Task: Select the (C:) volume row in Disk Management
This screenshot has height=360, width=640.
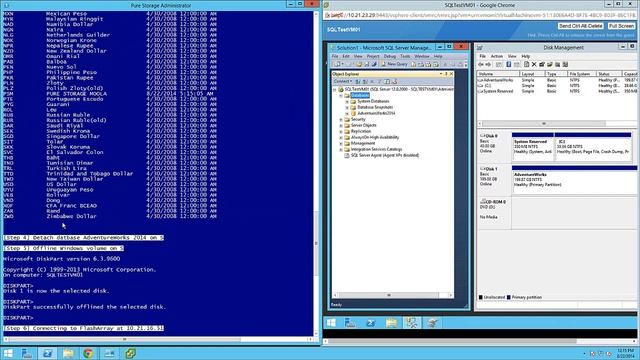Action: 557,86
